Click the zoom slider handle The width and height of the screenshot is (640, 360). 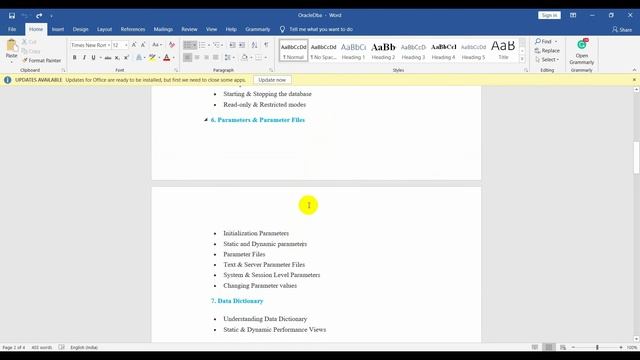point(597,347)
